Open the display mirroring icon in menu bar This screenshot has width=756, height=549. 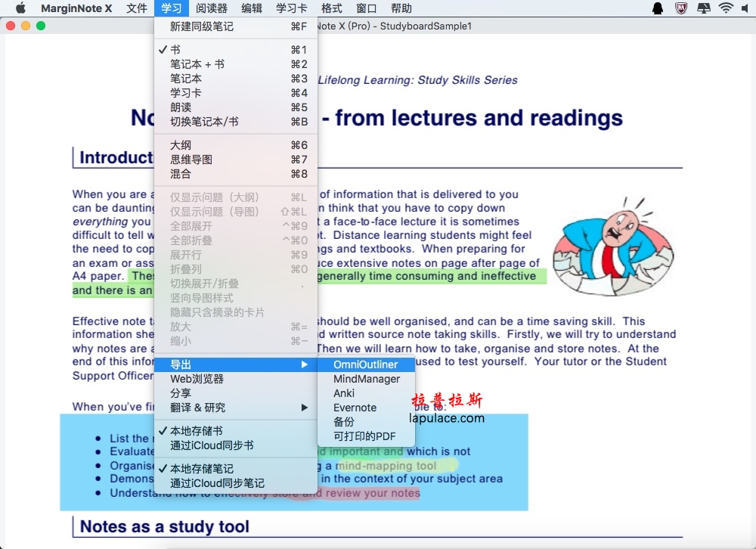click(x=704, y=8)
